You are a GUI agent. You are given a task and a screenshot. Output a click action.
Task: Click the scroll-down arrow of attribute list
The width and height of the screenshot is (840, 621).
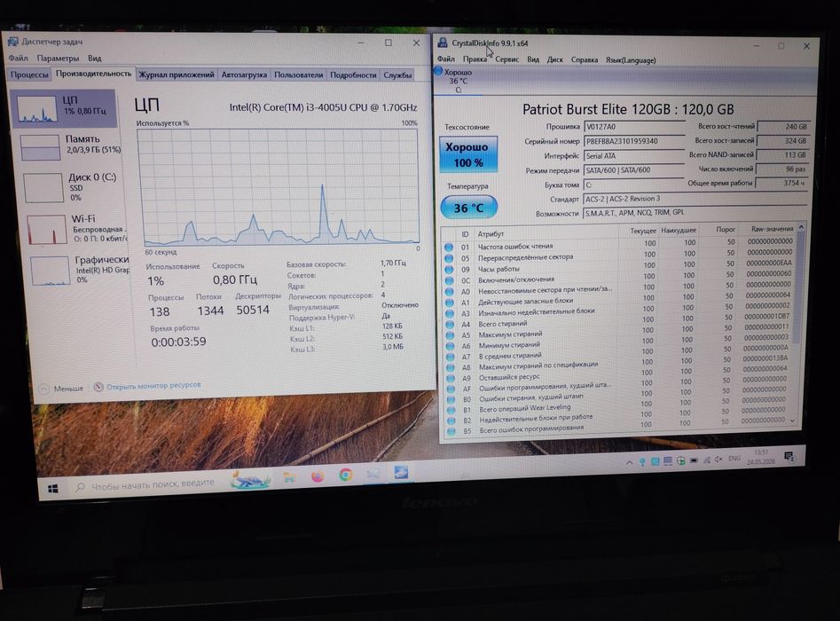tap(793, 421)
